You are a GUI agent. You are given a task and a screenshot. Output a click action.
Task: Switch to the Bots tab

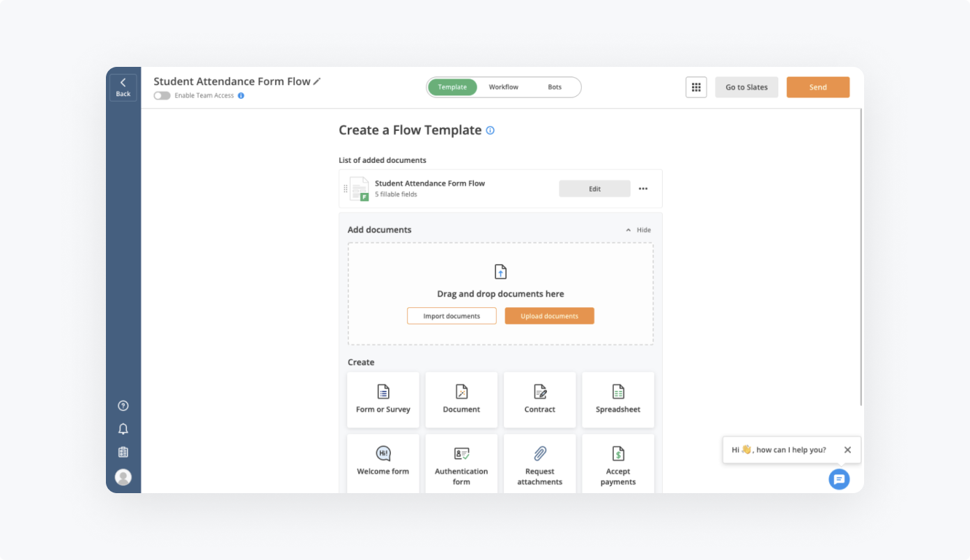pos(555,87)
